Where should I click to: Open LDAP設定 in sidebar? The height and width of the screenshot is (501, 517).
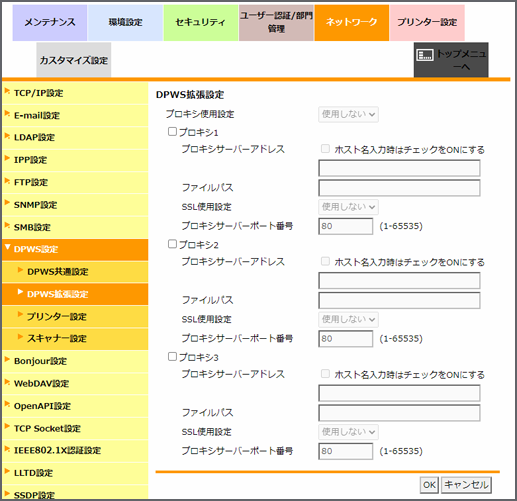75,137
